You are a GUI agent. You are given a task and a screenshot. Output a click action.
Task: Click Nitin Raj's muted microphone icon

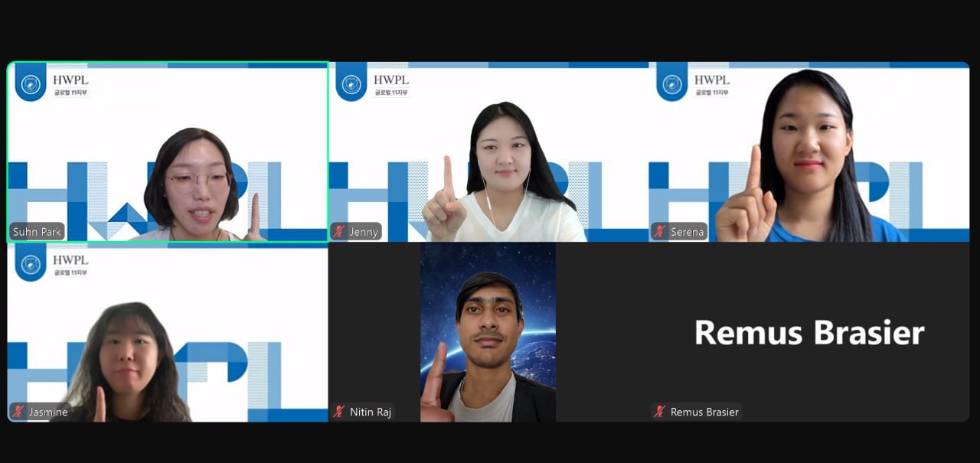(339, 412)
